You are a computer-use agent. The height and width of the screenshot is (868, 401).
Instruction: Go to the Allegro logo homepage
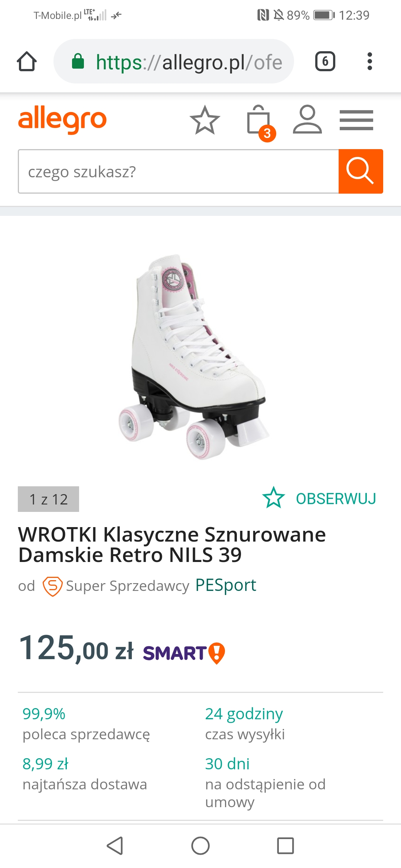click(62, 119)
